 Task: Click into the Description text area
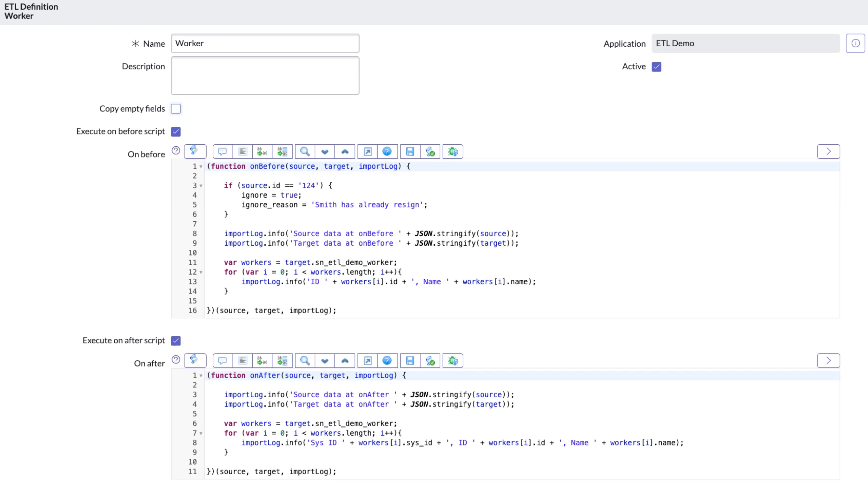point(265,75)
